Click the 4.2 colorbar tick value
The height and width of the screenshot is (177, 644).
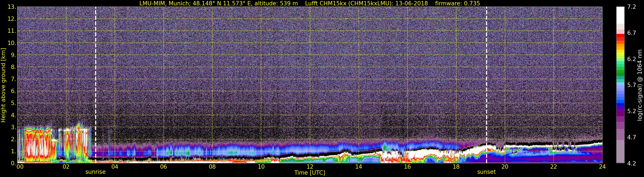click(632, 163)
